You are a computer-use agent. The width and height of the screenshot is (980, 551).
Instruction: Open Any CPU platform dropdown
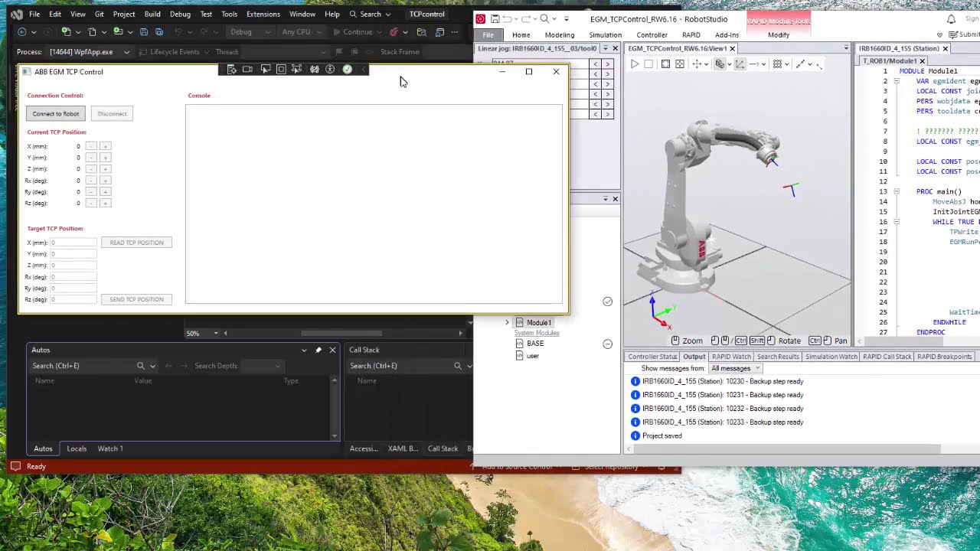click(x=302, y=32)
